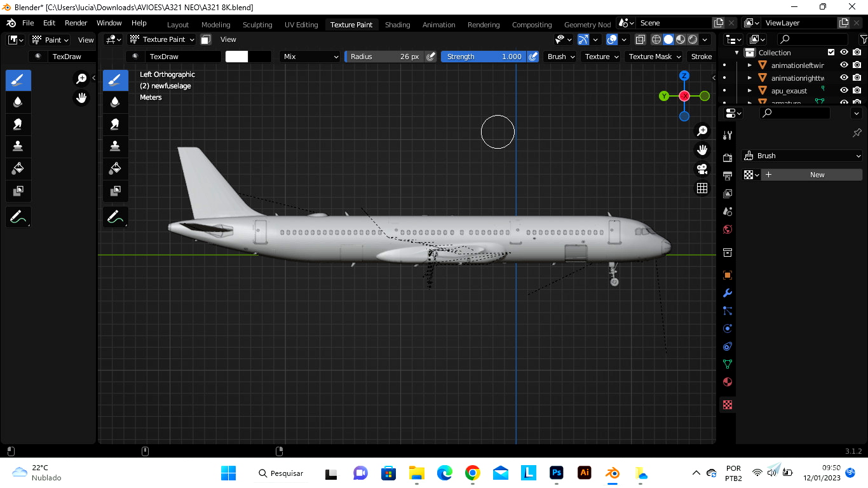Switch to rendered viewport shading

click(693, 39)
